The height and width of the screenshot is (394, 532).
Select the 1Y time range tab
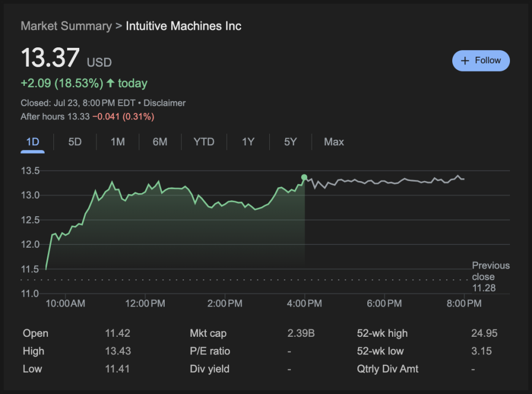(248, 142)
